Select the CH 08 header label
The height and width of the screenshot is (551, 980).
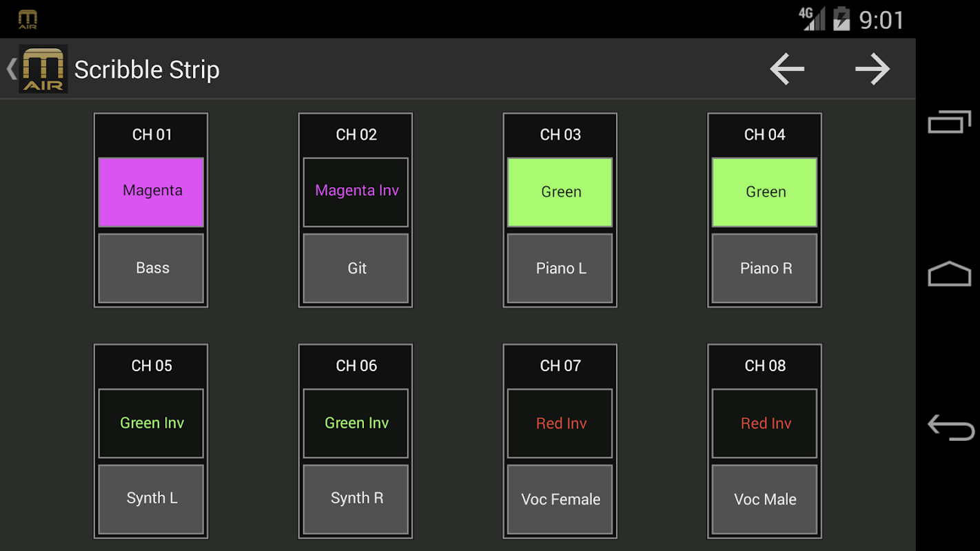[765, 366]
